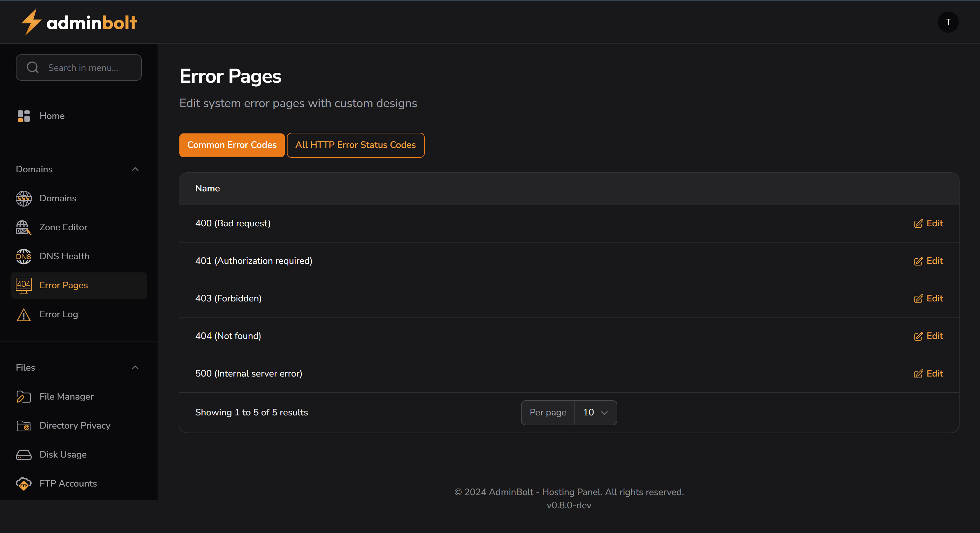Open File Manager via its folder icon
Viewport: 980px width, 533px height.
click(23, 397)
